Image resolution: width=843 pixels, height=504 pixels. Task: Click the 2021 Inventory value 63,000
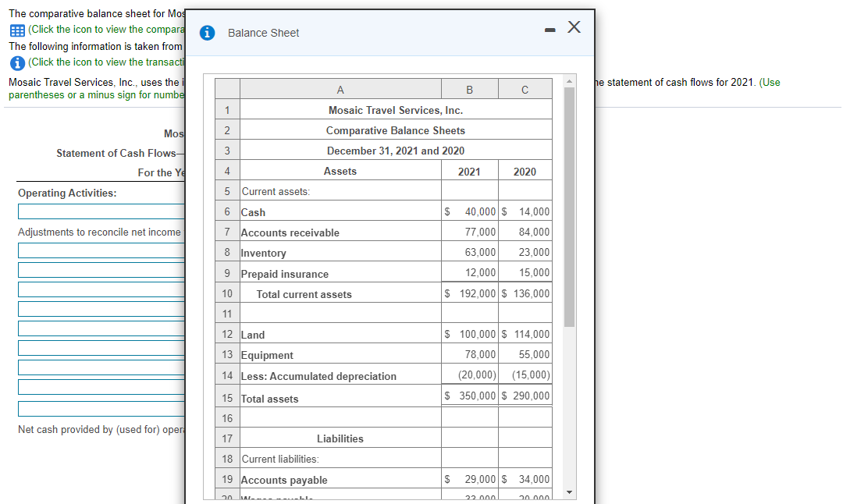[480, 252]
